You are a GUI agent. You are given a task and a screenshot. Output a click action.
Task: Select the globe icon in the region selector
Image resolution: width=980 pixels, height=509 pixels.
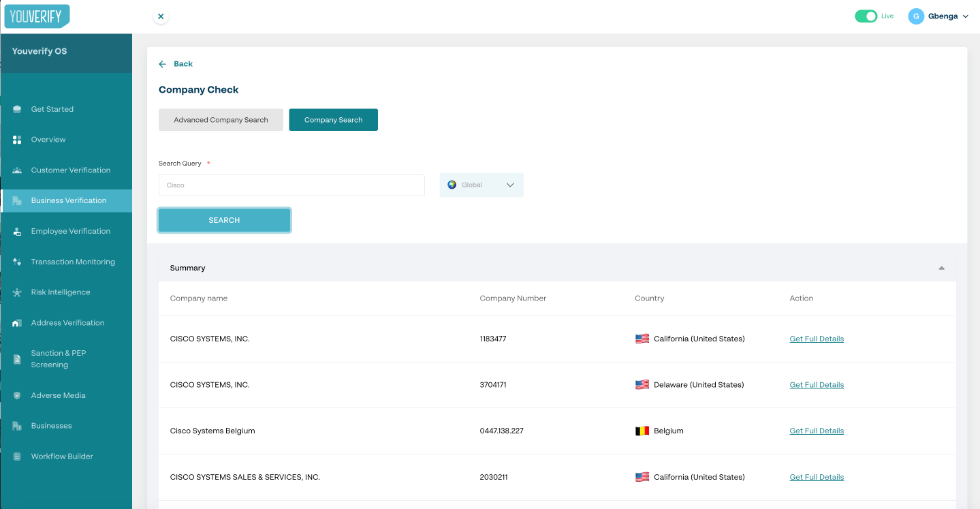coord(452,185)
